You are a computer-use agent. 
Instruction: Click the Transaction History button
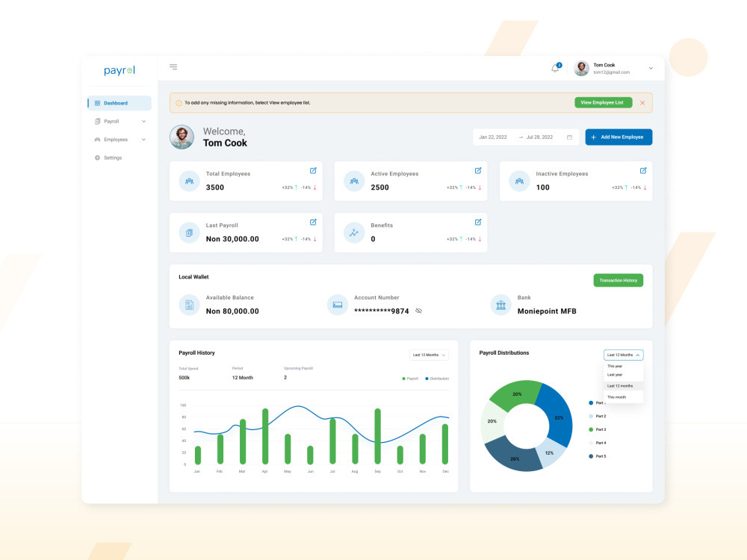coord(619,281)
